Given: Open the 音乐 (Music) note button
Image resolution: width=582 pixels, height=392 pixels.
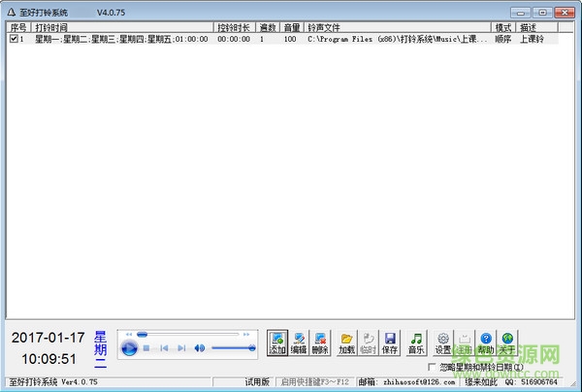Looking at the screenshot, I should coord(416,343).
